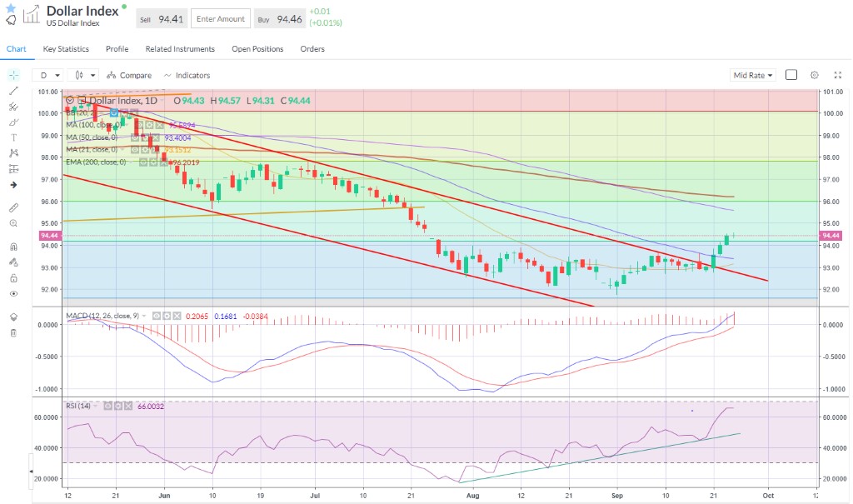Viewport: 853px width, 504px height.
Task: Activate the zoom in magnifier tool
Action: click(x=13, y=223)
